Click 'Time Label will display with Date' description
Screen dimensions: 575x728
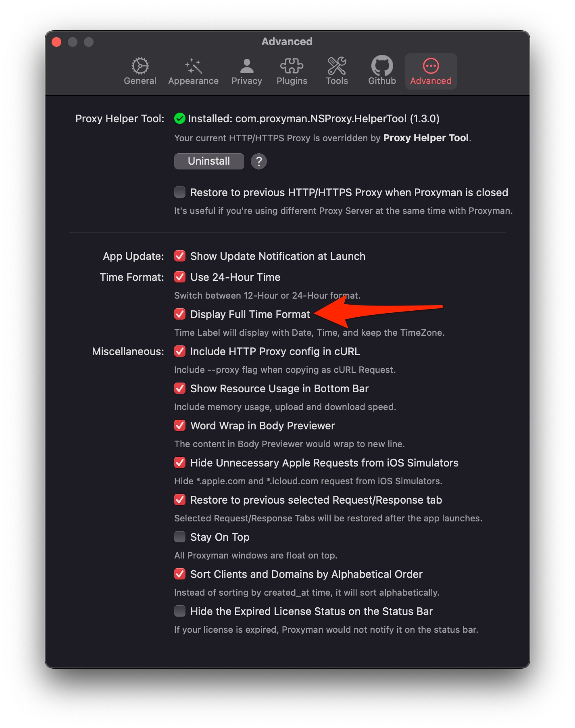click(309, 333)
